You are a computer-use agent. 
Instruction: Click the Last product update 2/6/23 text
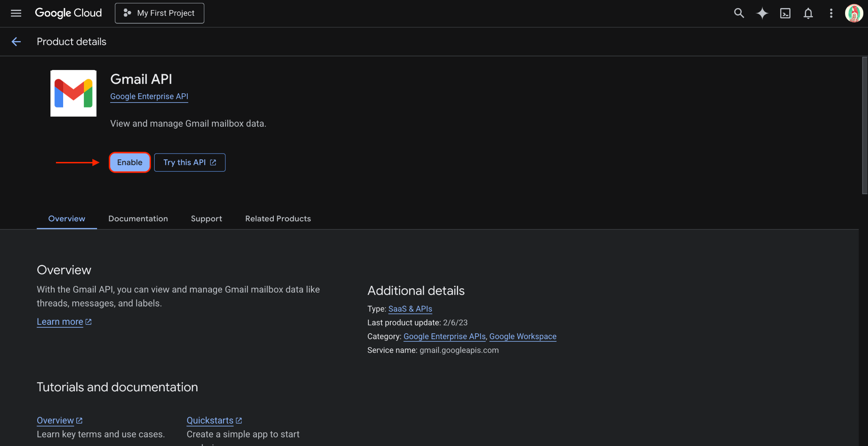click(x=417, y=323)
